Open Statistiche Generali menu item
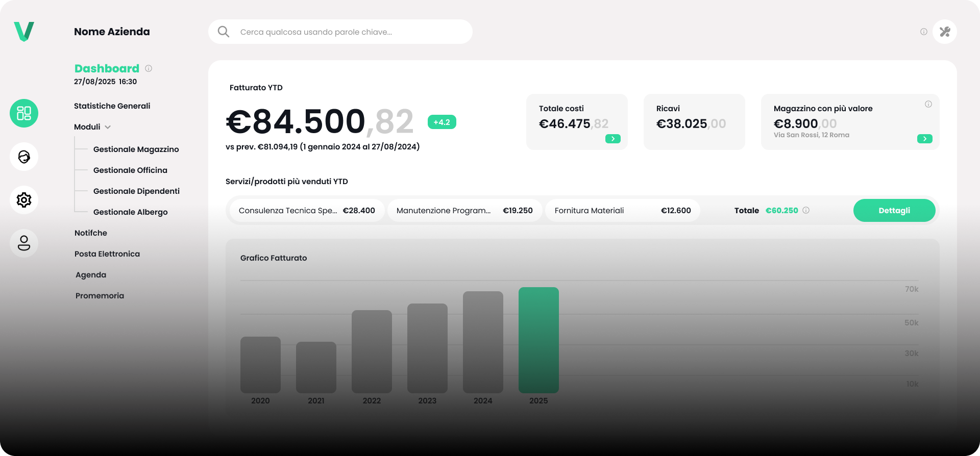The height and width of the screenshot is (456, 980). 112,106
